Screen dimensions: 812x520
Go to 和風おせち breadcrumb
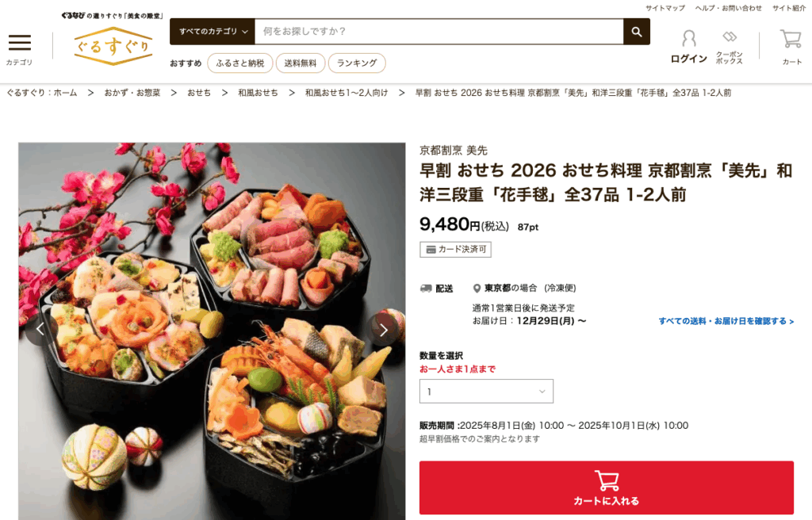click(x=258, y=93)
